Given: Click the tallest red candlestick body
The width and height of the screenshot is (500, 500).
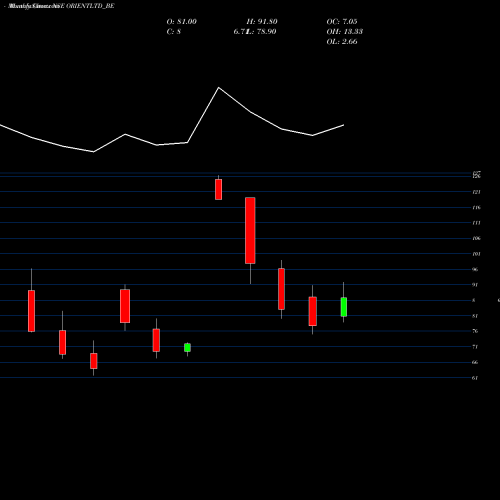Looking at the screenshot, I should pyautogui.click(x=250, y=230).
